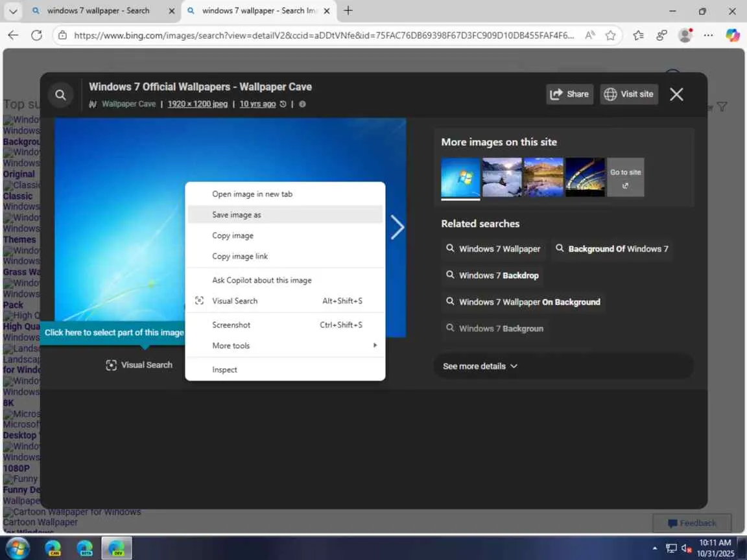Screen dimensions: 747x560
Task: Select the Windows 7 logo thumbnail
Action: click(x=460, y=178)
